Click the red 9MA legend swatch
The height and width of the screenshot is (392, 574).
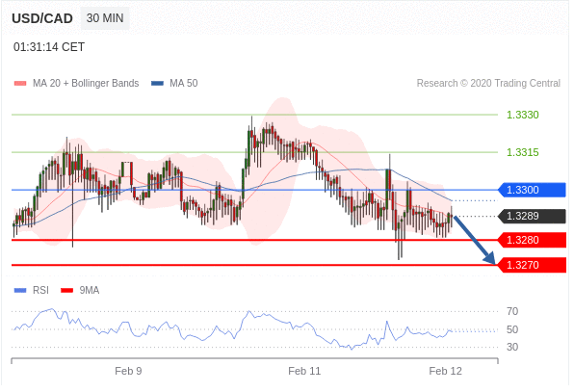pos(67,290)
